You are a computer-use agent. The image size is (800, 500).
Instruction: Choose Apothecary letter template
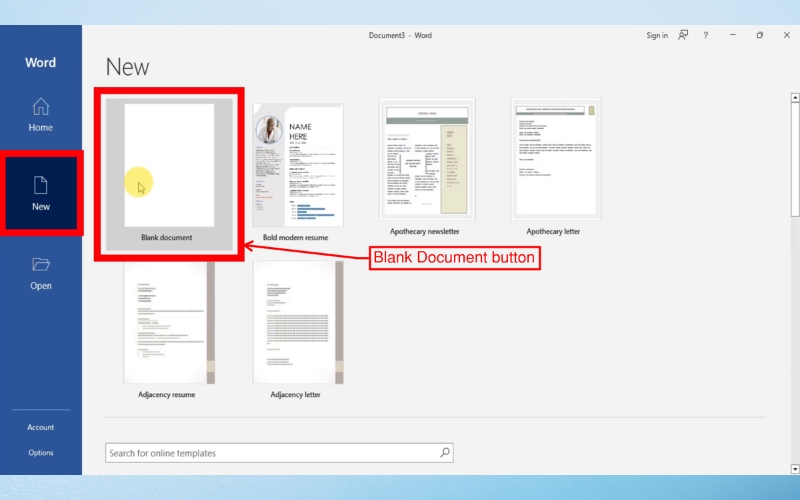click(556, 167)
